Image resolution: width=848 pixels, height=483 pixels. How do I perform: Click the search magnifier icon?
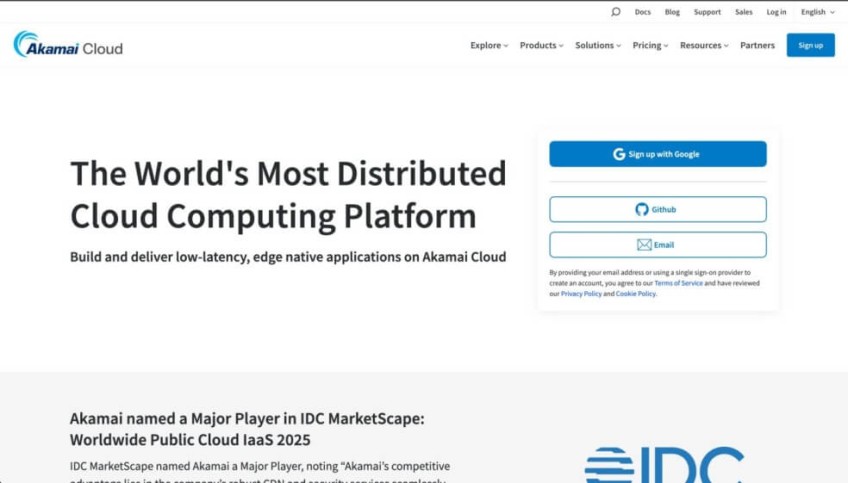coord(616,12)
